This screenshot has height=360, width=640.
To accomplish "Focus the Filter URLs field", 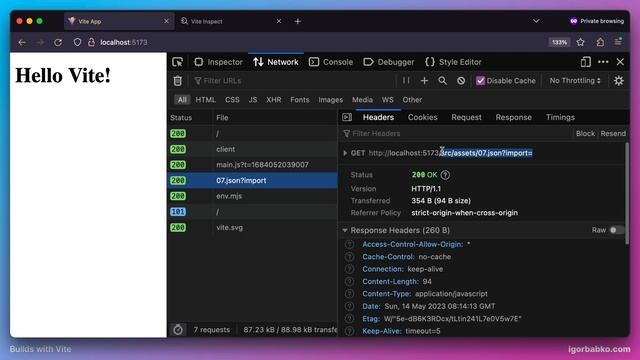I will (294, 81).
